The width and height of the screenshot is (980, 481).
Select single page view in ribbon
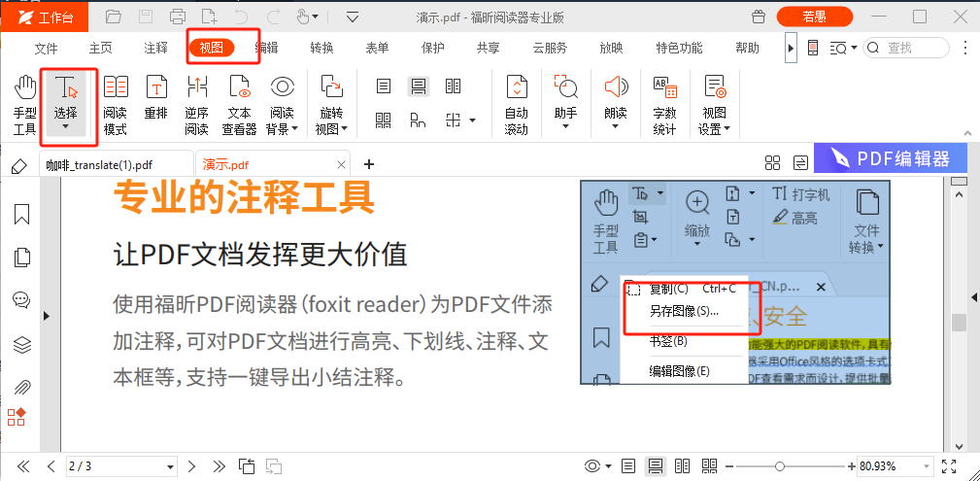[383, 86]
